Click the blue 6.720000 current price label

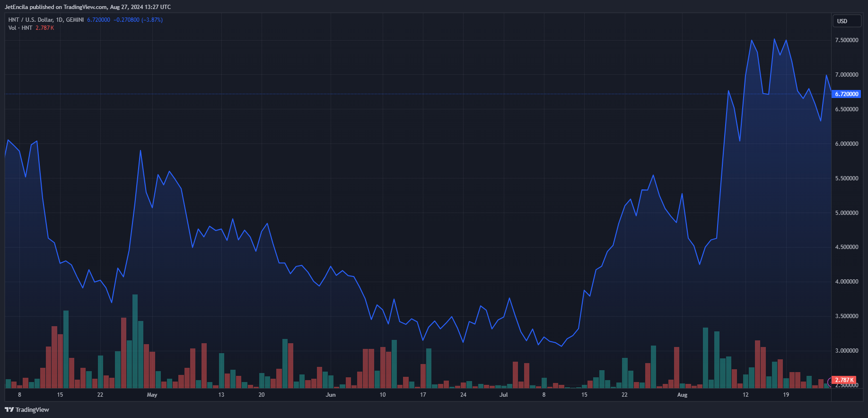pos(846,94)
